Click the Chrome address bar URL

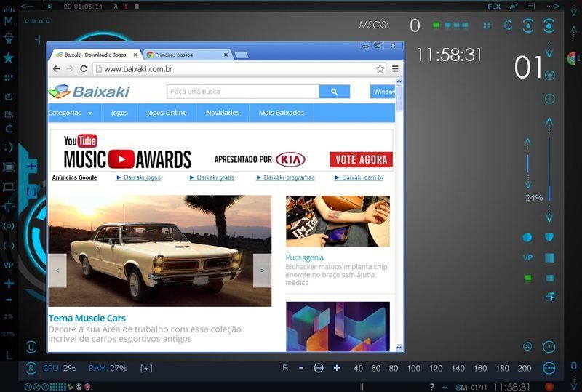[x=138, y=68]
